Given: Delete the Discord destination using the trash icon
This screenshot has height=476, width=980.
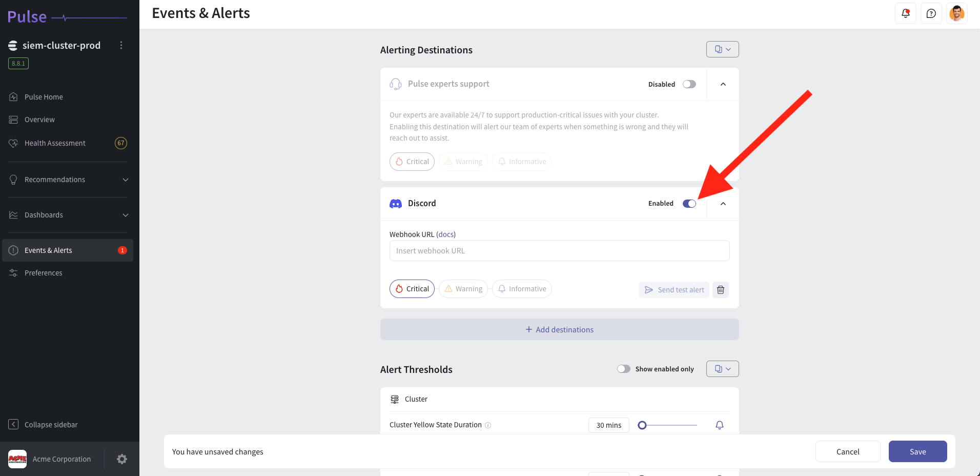Looking at the screenshot, I should point(720,290).
